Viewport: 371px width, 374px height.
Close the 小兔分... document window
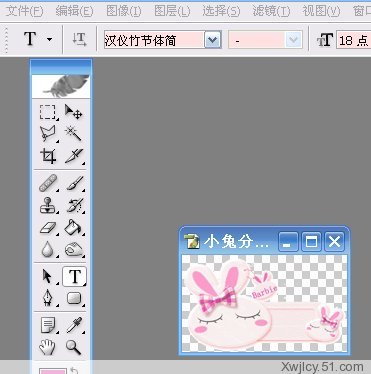tap(334, 241)
